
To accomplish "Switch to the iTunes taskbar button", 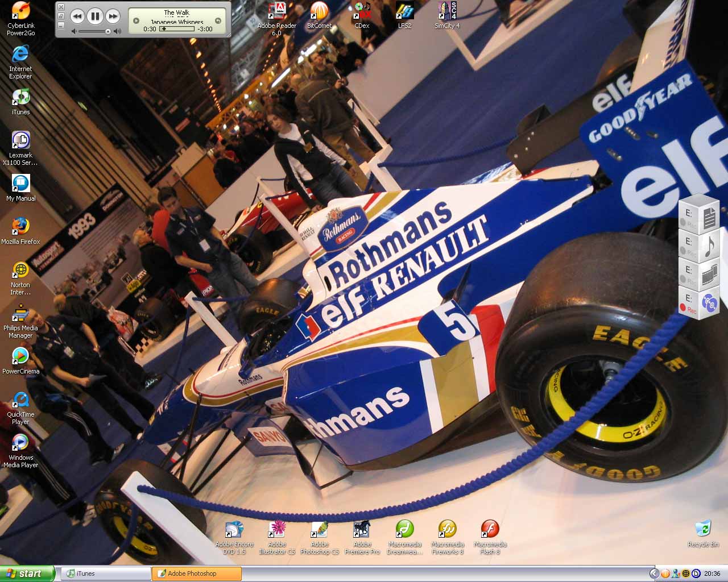I will coord(106,573).
